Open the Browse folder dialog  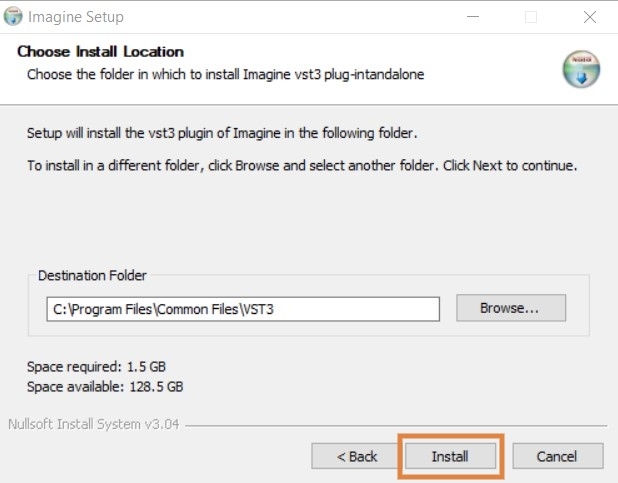click(x=510, y=308)
